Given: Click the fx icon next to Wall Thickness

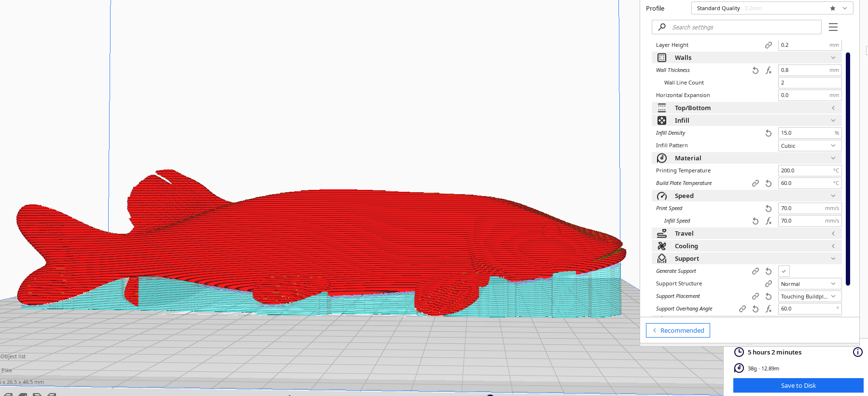Looking at the screenshot, I should tap(769, 71).
